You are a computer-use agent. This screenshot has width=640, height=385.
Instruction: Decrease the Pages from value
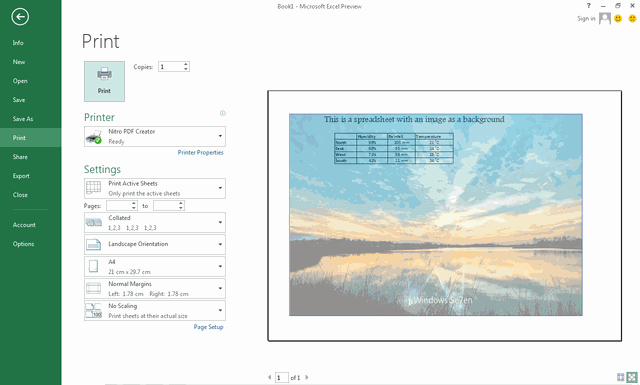[133, 208]
